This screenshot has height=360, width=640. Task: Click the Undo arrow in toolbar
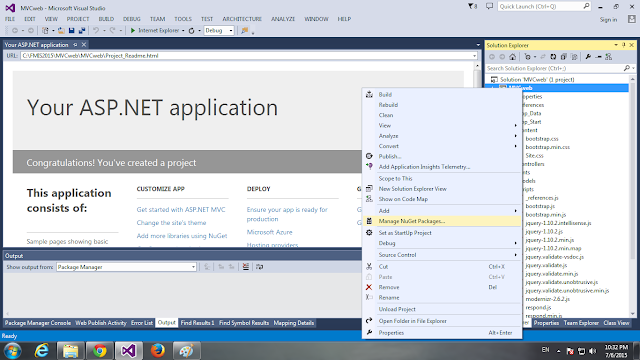[96, 31]
